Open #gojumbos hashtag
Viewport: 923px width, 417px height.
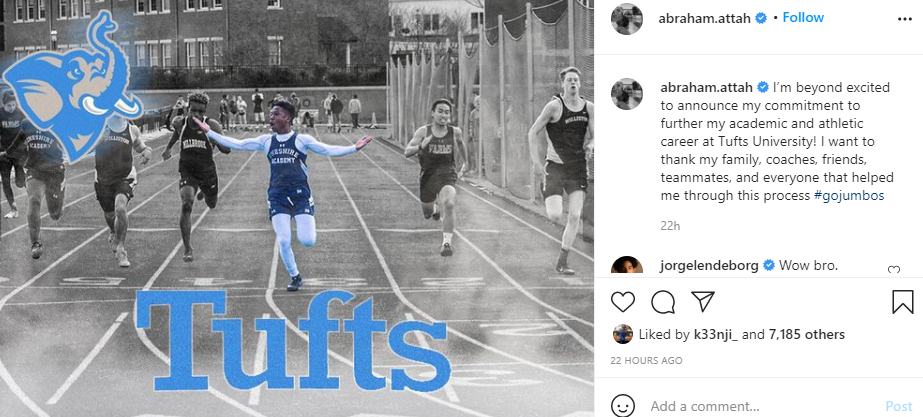(x=849, y=196)
